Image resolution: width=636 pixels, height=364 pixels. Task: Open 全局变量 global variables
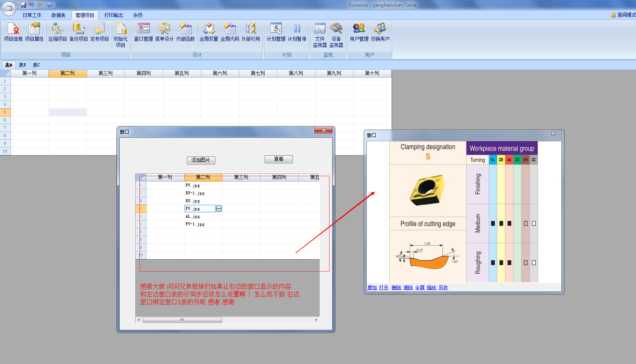click(x=209, y=32)
